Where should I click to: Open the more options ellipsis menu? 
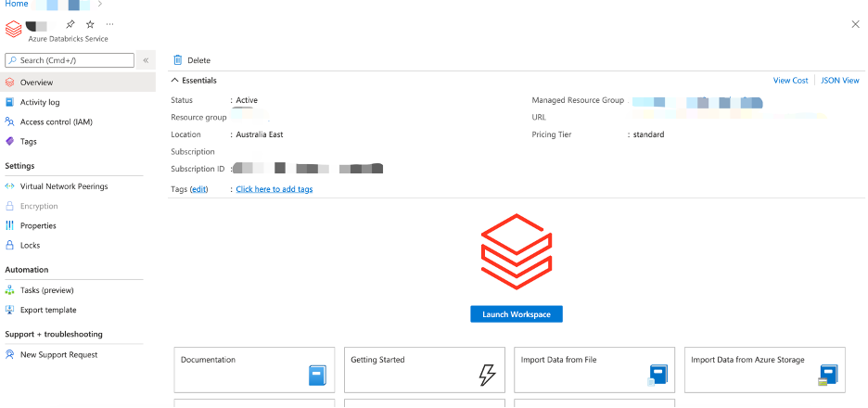[109, 24]
